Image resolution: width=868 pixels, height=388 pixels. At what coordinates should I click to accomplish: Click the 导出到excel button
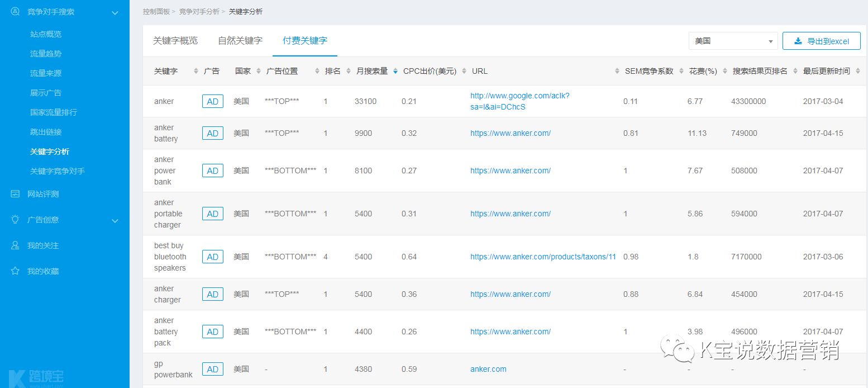click(x=821, y=41)
